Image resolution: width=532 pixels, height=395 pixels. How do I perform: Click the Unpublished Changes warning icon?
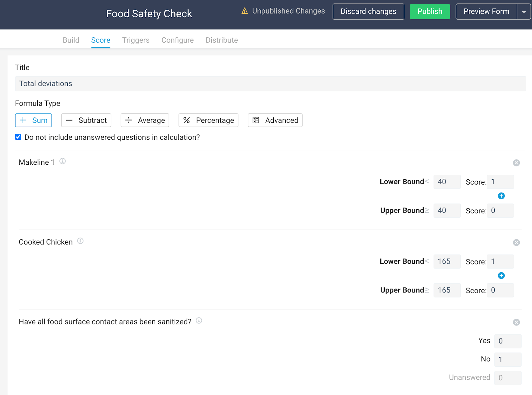pos(245,11)
